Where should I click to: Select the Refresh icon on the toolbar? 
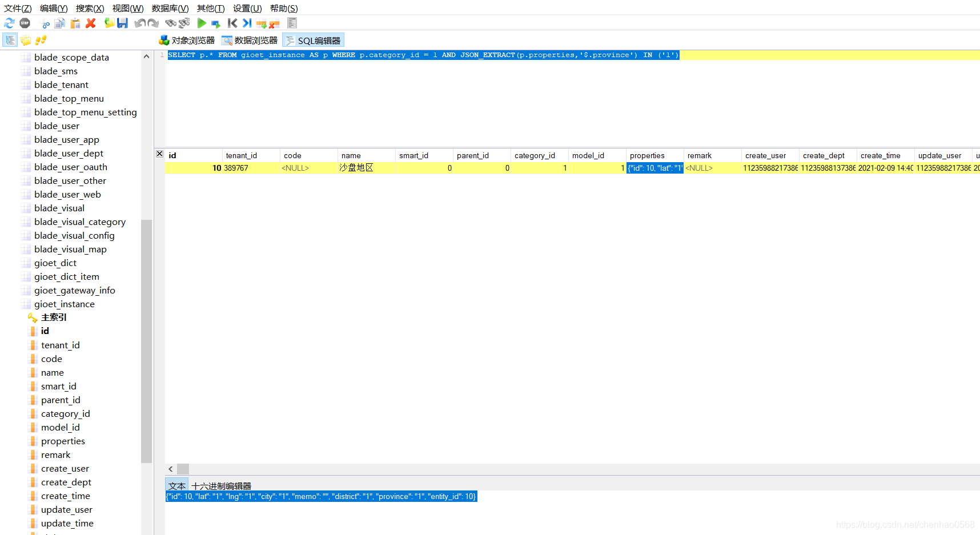(x=9, y=23)
